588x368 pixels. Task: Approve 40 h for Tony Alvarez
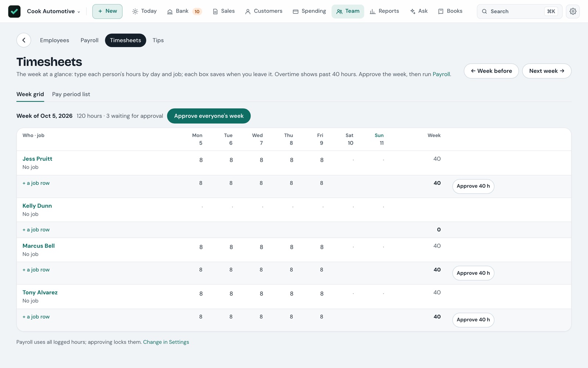pos(473,320)
